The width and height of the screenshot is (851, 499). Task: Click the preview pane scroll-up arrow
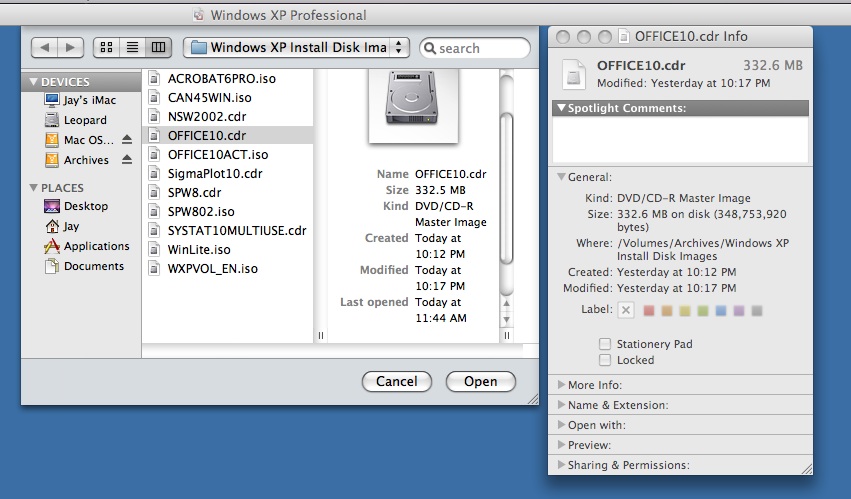click(x=506, y=303)
